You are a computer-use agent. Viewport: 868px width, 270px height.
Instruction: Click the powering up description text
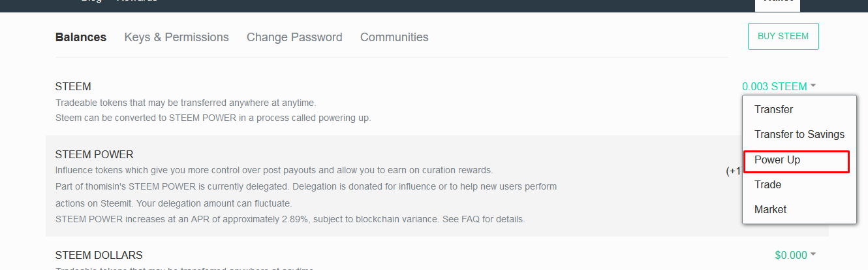pos(213,118)
